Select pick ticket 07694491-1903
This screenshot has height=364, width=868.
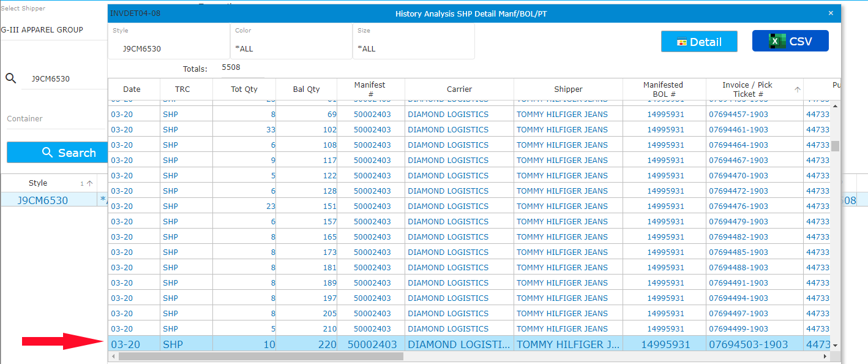(738, 282)
